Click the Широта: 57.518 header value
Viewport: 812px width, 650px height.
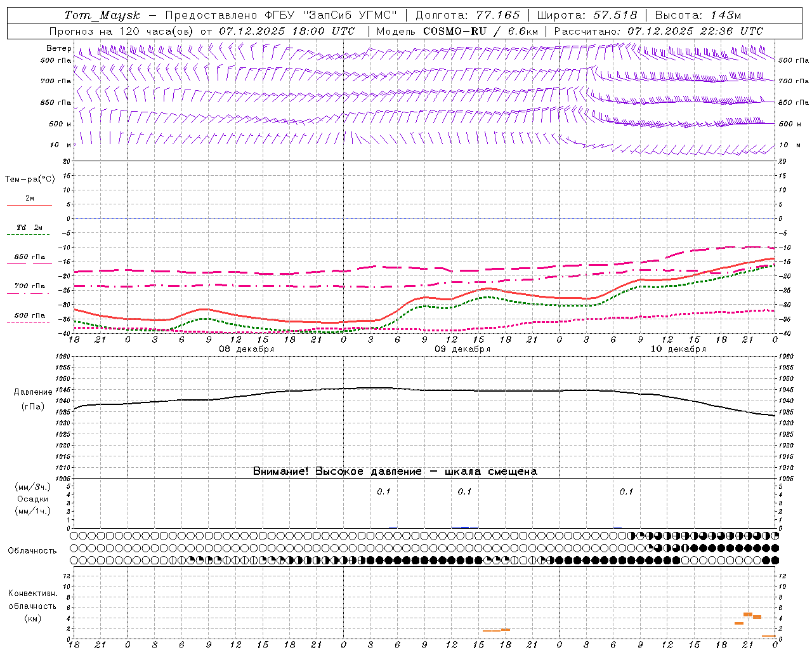pos(587,15)
